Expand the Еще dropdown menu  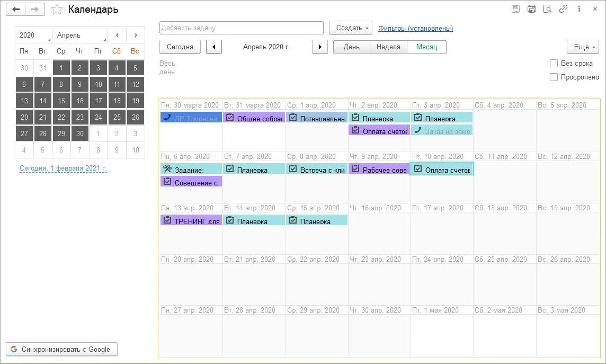point(583,47)
